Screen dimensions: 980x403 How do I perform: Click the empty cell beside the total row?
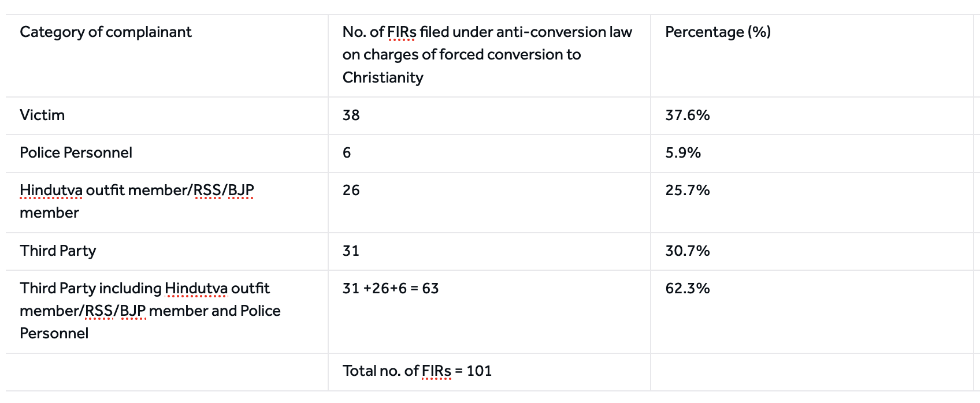pos(812,372)
